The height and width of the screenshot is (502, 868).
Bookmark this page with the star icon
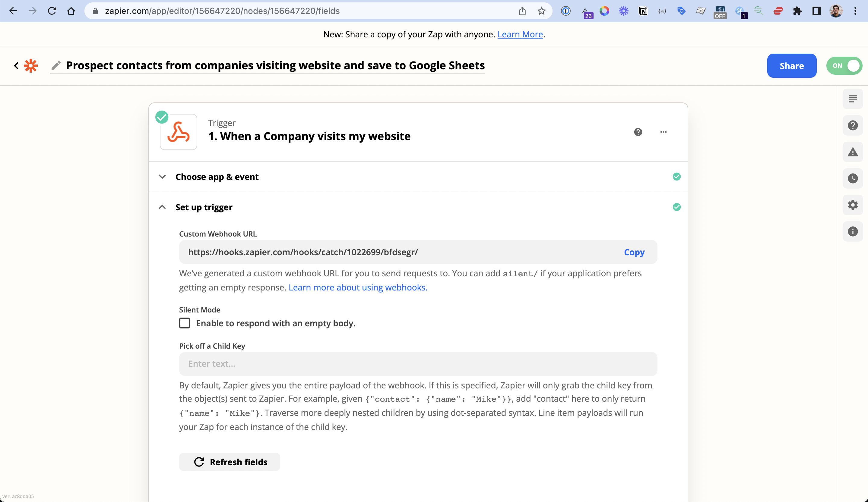(x=541, y=11)
